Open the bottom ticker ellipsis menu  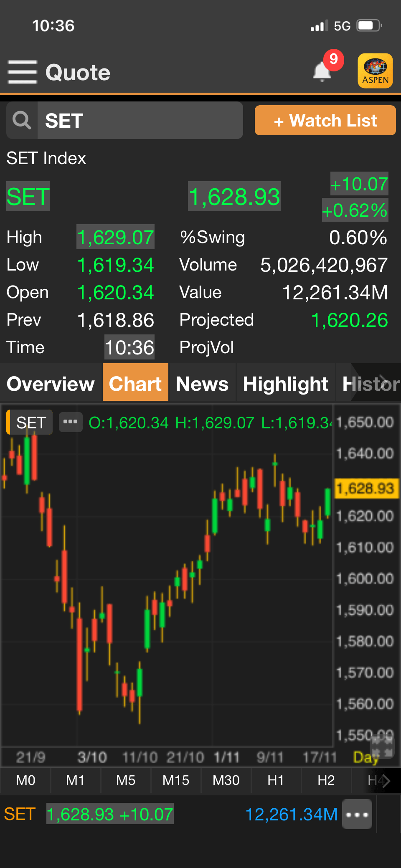pos(357,814)
